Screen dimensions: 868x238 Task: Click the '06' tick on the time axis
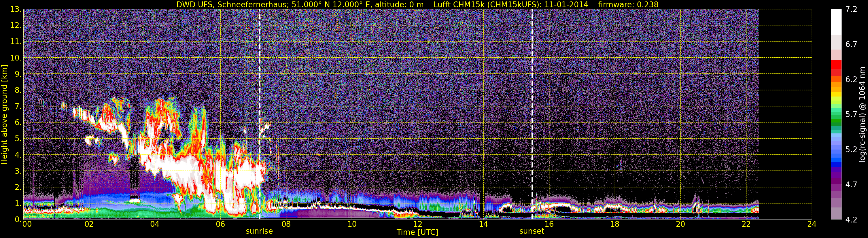pyautogui.click(x=220, y=224)
